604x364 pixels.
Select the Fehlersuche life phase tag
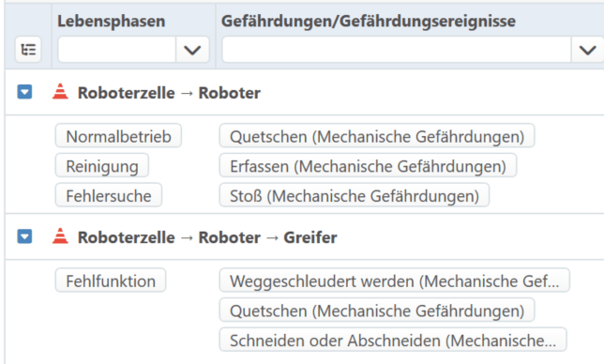pos(109,195)
